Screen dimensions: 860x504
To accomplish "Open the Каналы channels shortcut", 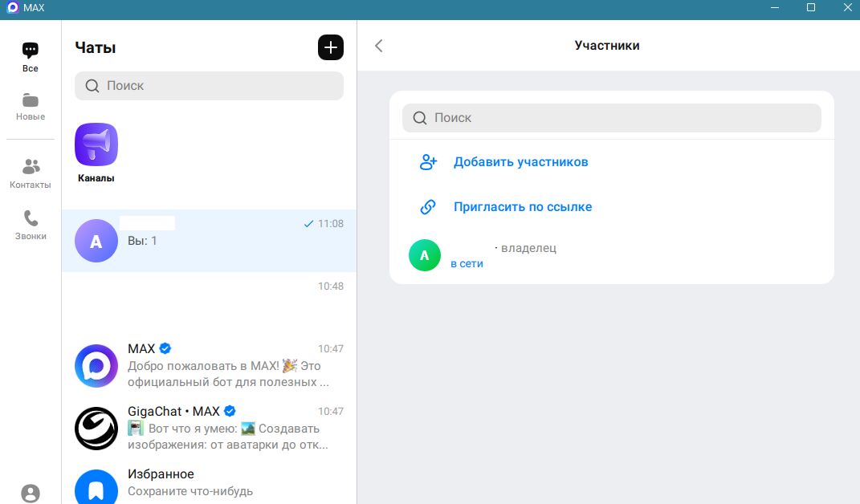I will (x=96, y=152).
